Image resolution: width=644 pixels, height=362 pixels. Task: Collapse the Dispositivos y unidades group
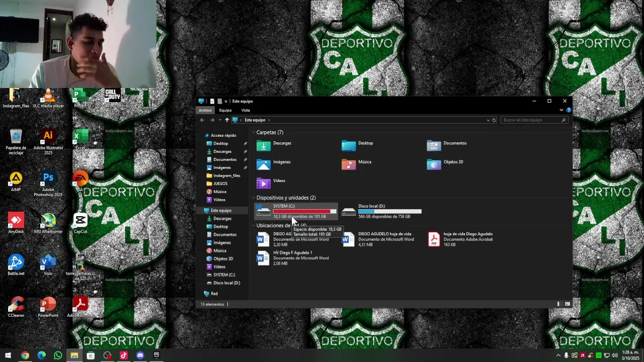click(x=253, y=198)
